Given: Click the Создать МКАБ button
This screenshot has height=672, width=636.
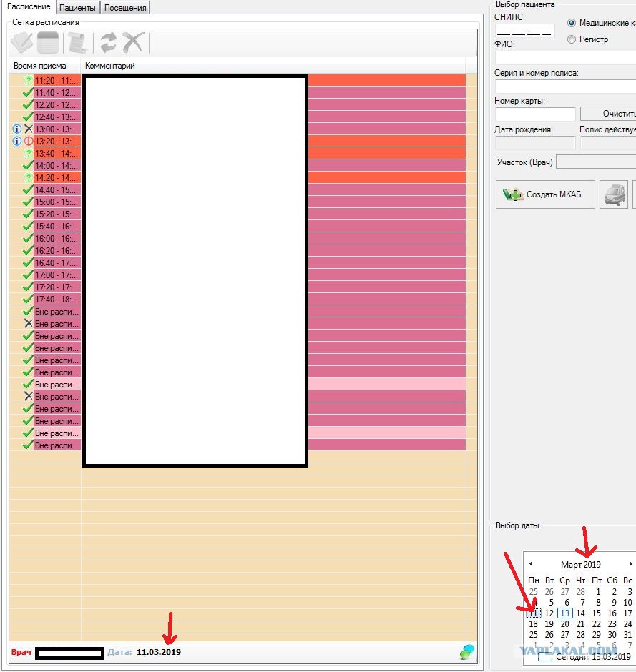Looking at the screenshot, I should (545, 194).
